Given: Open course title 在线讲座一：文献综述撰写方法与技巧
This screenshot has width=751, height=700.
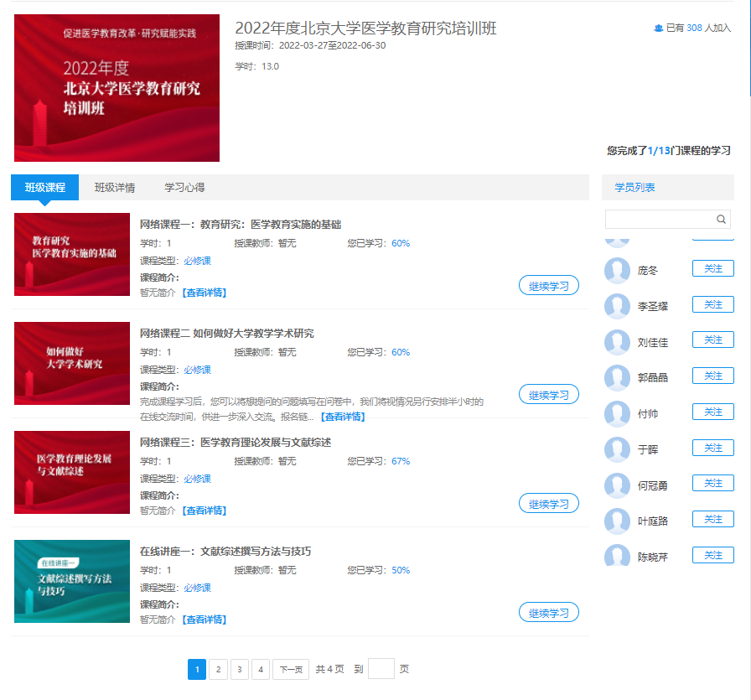Looking at the screenshot, I should click(225, 552).
